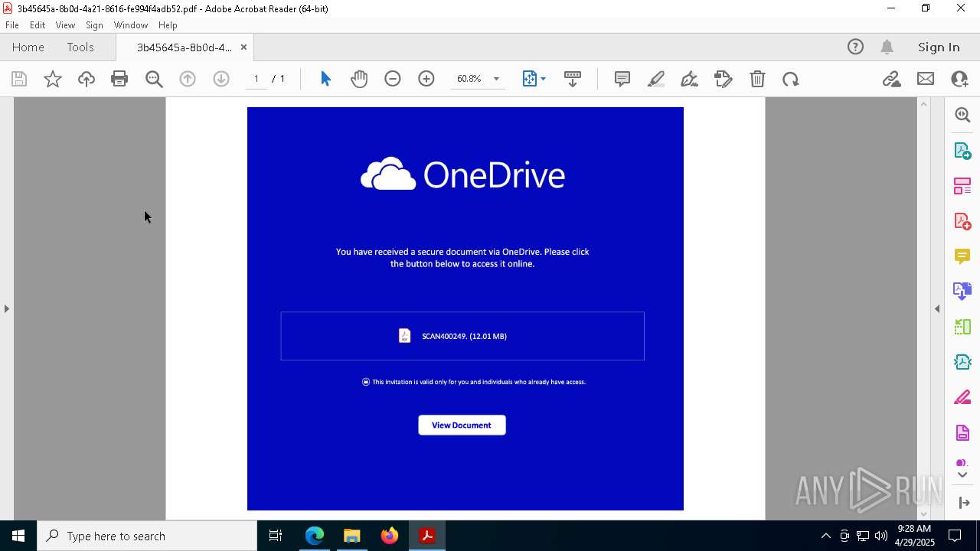Viewport: 980px width, 551px height.
Task: Zoom out with the minus circle
Action: pos(393,79)
